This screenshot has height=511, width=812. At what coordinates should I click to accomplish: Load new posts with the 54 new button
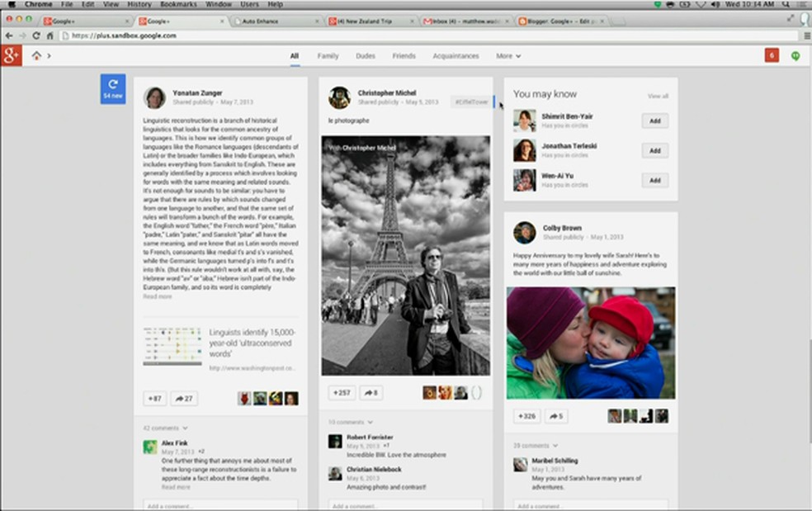point(112,88)
